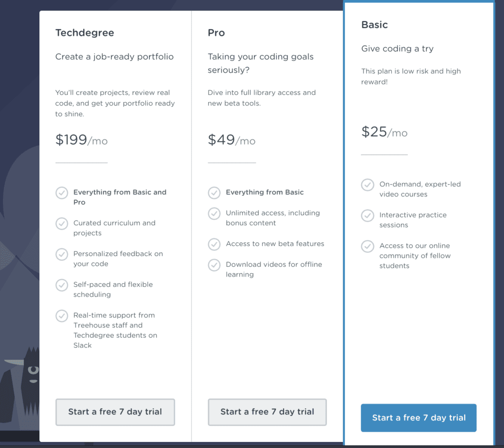Image resolution: width=504 pixels, height=448 pixels.
Task: Start the Techdegree free 7 day trial
Action: pyautogui.click(x=115, y=412)
